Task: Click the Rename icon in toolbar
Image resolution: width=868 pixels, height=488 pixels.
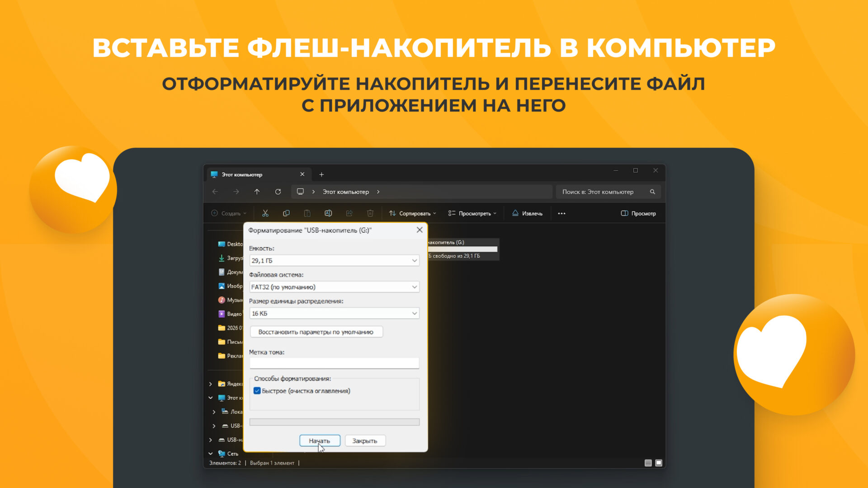Action: (328, 213)
